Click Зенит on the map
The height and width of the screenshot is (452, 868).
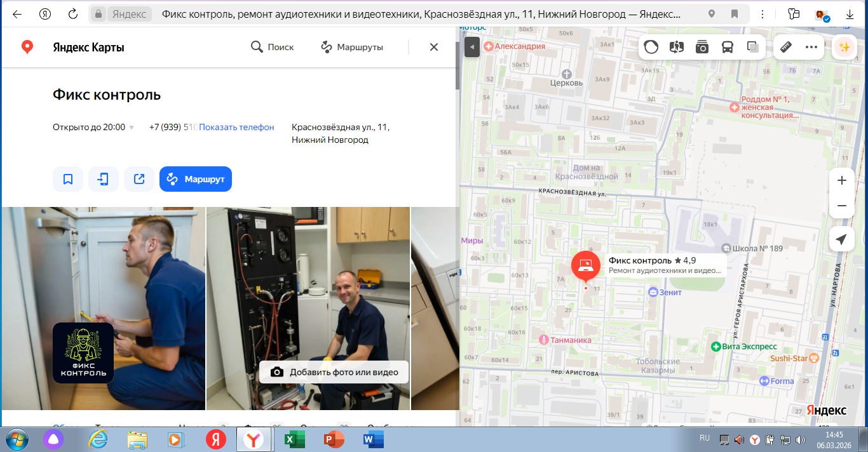[665, 292]
